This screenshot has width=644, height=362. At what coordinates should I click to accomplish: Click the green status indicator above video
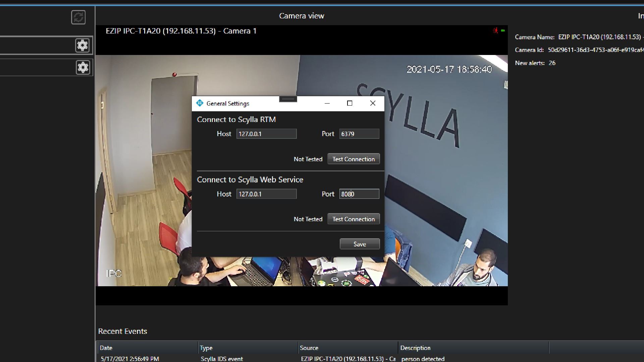tap(503, 31)
